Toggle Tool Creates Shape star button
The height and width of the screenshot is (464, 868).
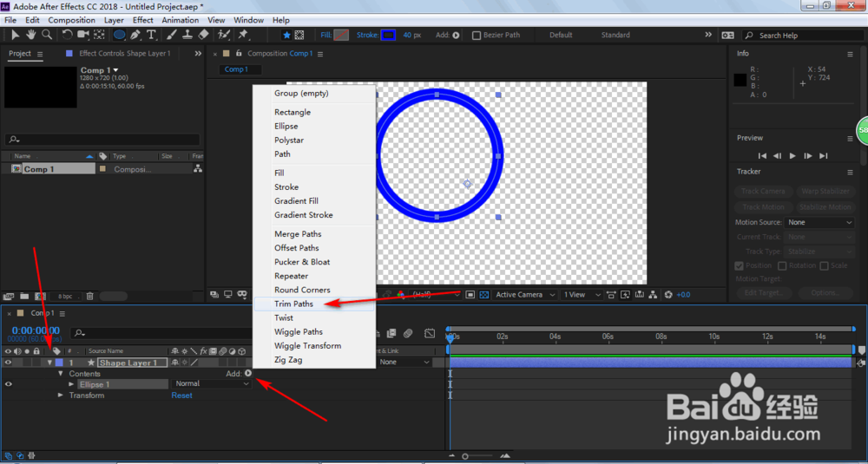[x=286, y=35]
